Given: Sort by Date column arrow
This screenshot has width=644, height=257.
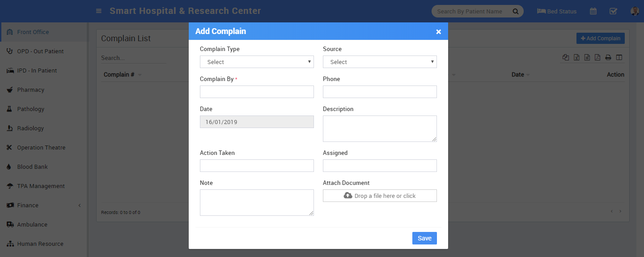Looking at the screenshot, I should [528, 75].
